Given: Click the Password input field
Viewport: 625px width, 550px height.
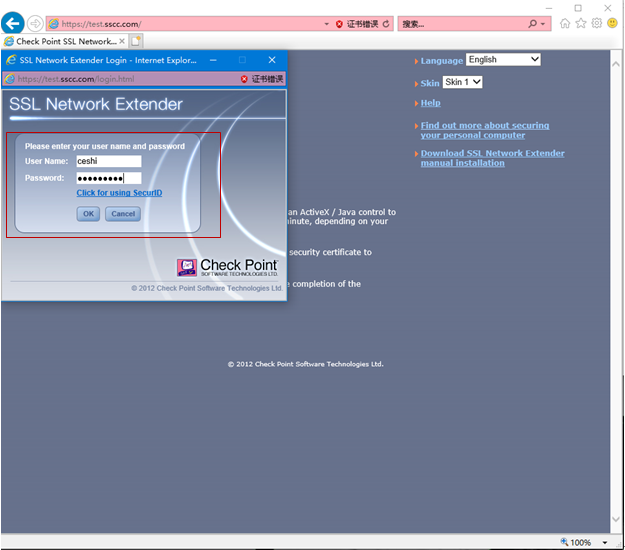Looking at the screenshot, I should pos(109,178).
